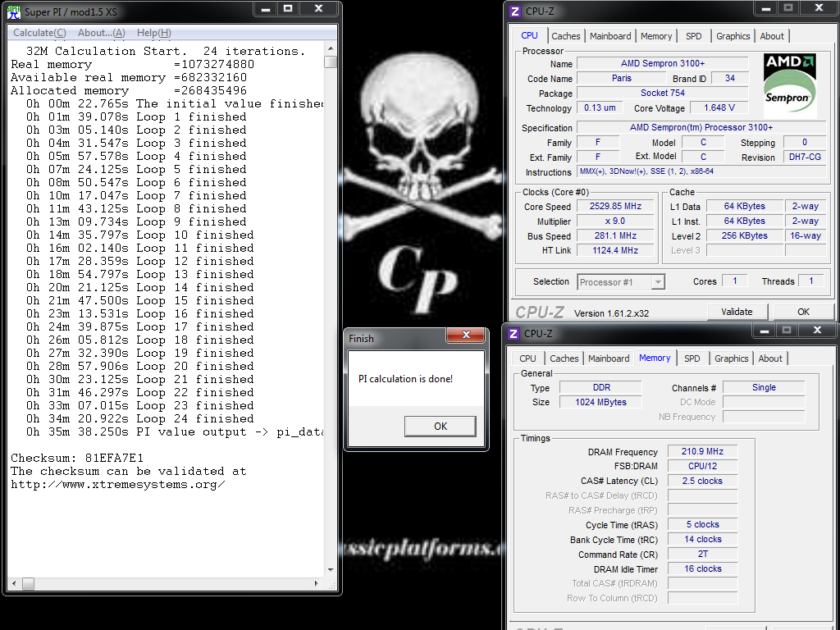The height and width of the screenshot is (630, 840).
Task: Click the xtremesystems.org URL text
Action: click(118, 485)
